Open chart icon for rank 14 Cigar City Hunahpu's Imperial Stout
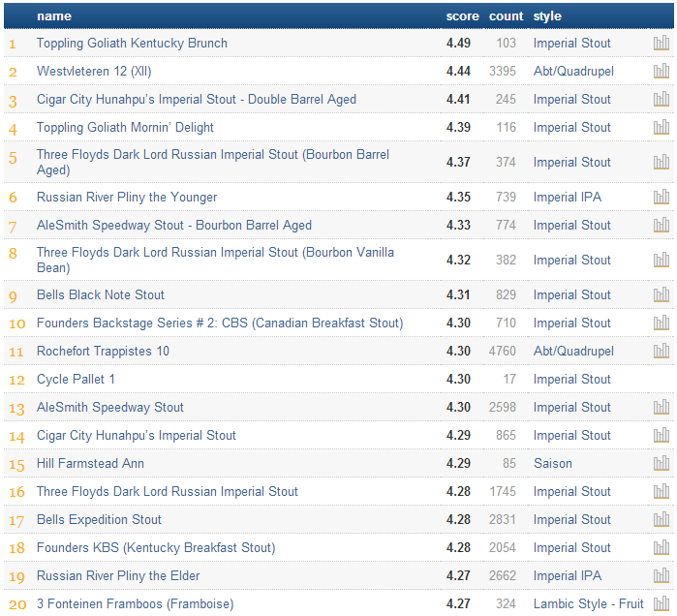The width and height of the screenshot is (677, 616). (662, 435)
